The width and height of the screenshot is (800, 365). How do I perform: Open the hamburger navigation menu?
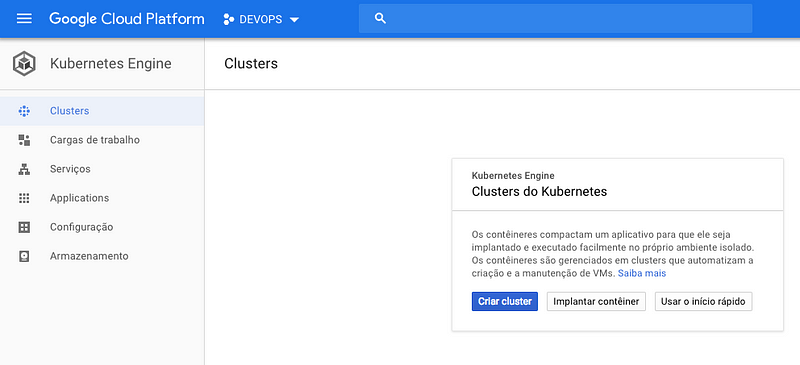[x=24, y=19]
